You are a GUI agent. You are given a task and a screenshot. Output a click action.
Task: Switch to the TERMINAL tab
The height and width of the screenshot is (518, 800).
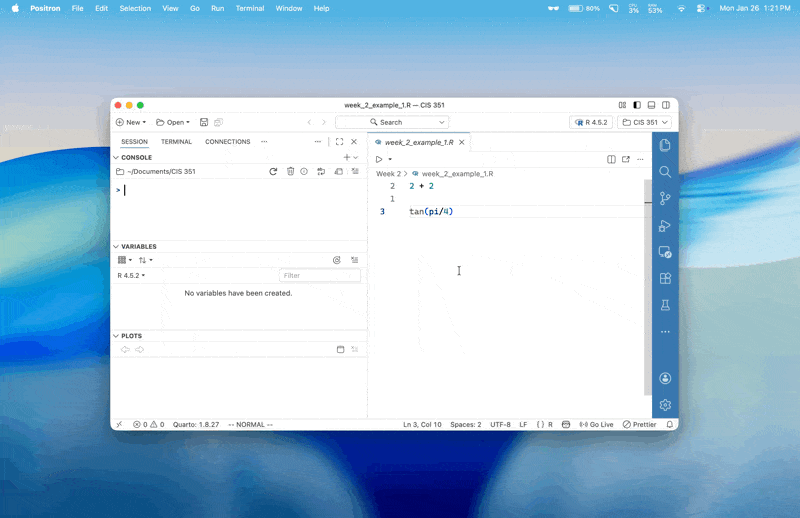click(177, 142)
